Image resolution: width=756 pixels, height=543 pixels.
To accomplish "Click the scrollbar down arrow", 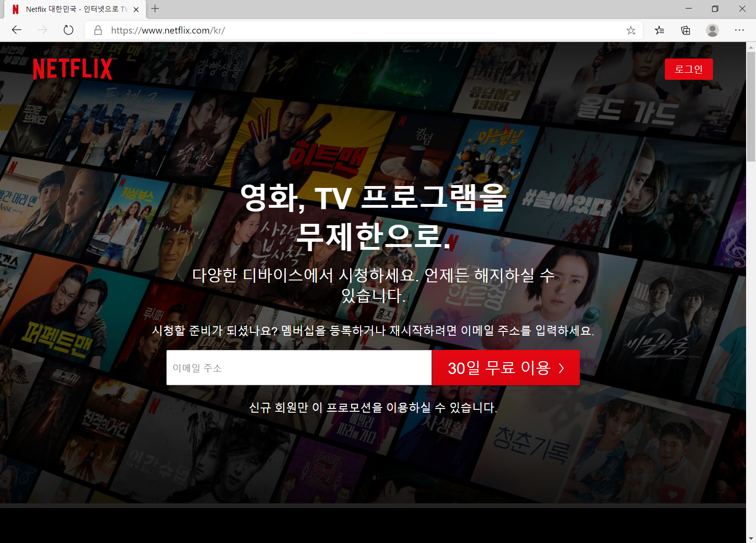I will pyautogui.click(x=751, y=538).
